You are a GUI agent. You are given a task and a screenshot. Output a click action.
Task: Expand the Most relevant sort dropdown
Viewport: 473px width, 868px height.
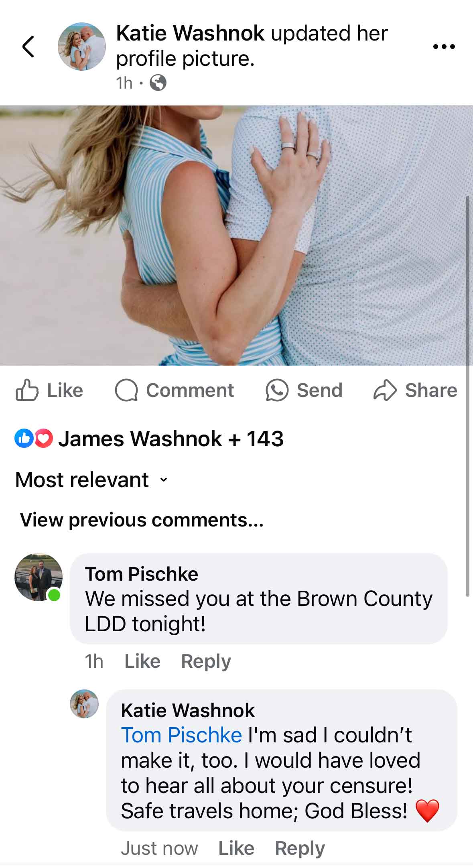click(91, 480)
